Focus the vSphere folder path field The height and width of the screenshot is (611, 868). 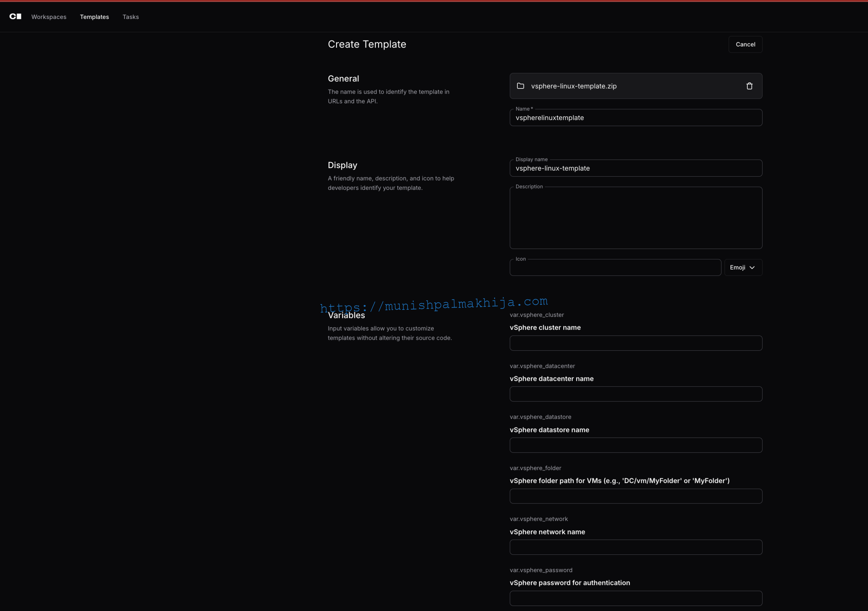[x=635, y=496]
